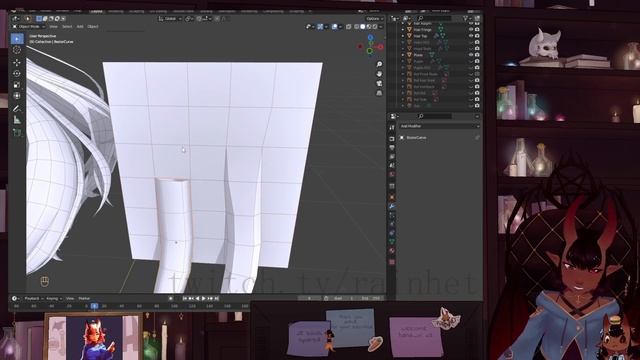
Task: Switch perspective/orthographic grid icon
Action: coord(379,93)
